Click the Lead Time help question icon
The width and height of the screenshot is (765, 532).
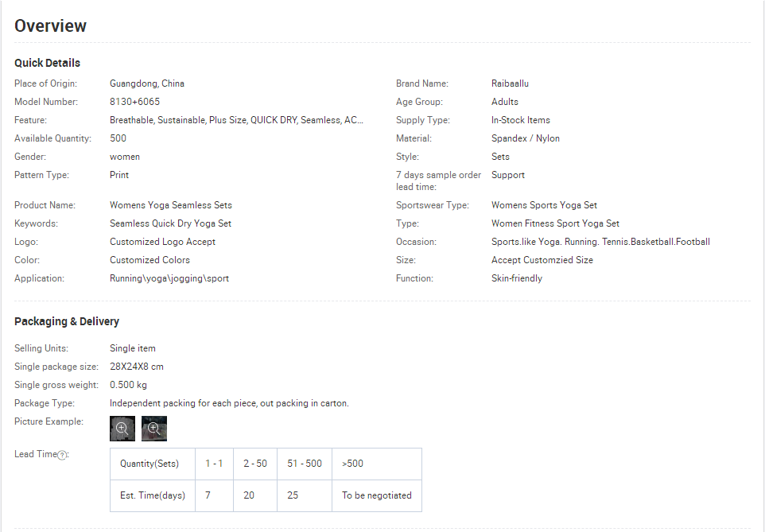tap(62, 456)
